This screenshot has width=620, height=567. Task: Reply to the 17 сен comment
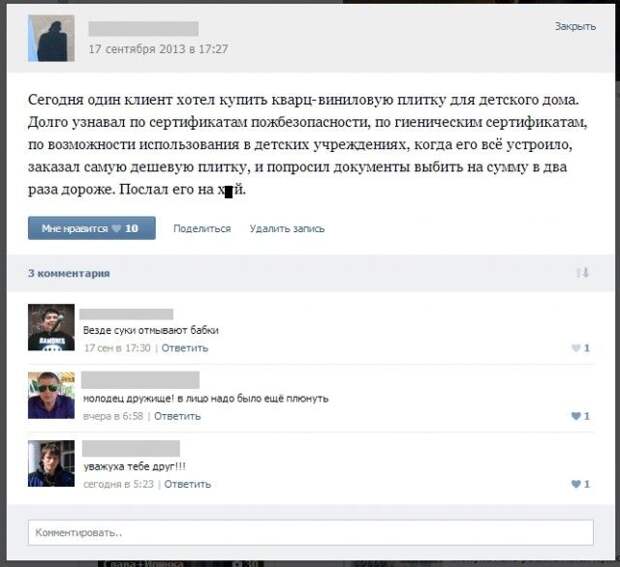point(185,348)
